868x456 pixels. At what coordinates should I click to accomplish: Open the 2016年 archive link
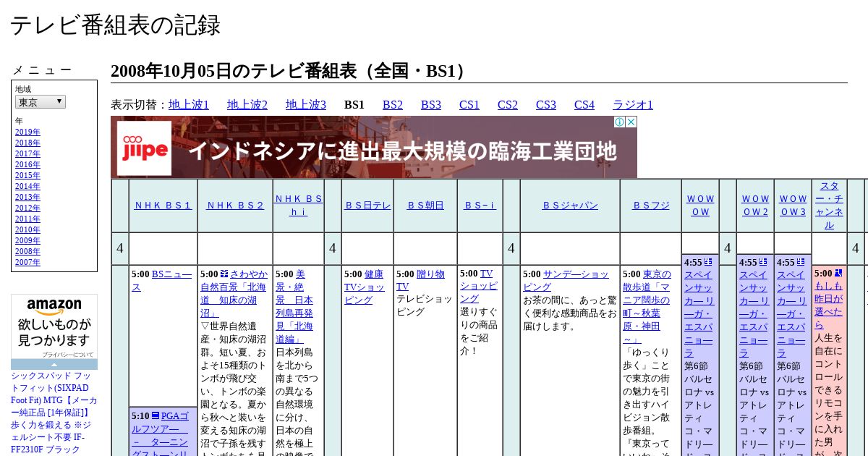pos(27,164)
